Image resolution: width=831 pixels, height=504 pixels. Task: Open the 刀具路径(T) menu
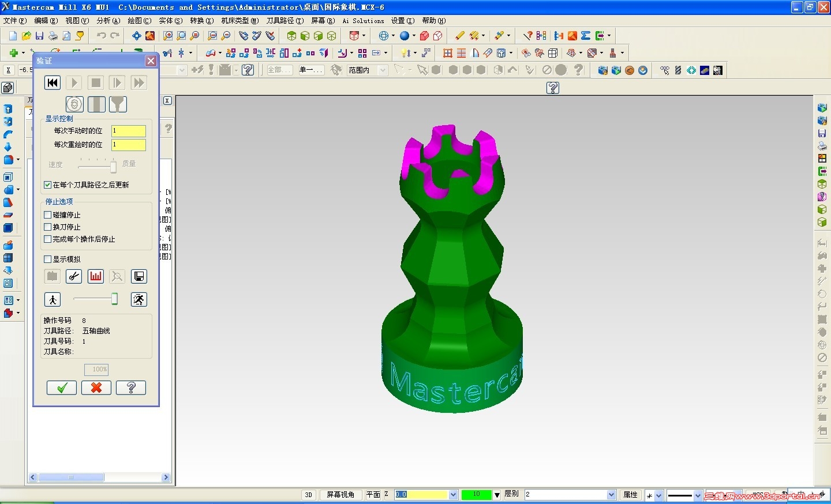[285, 21]
